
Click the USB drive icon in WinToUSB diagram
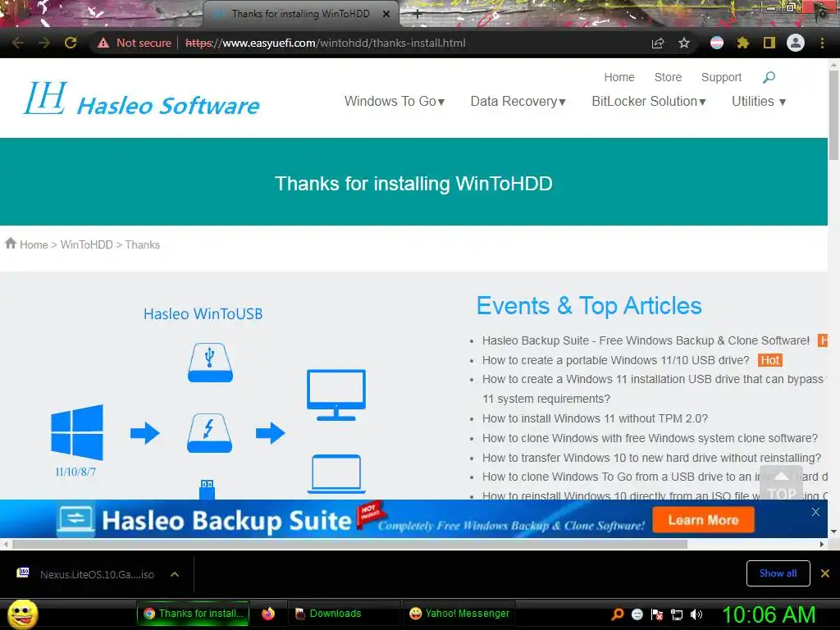(210, 363)
